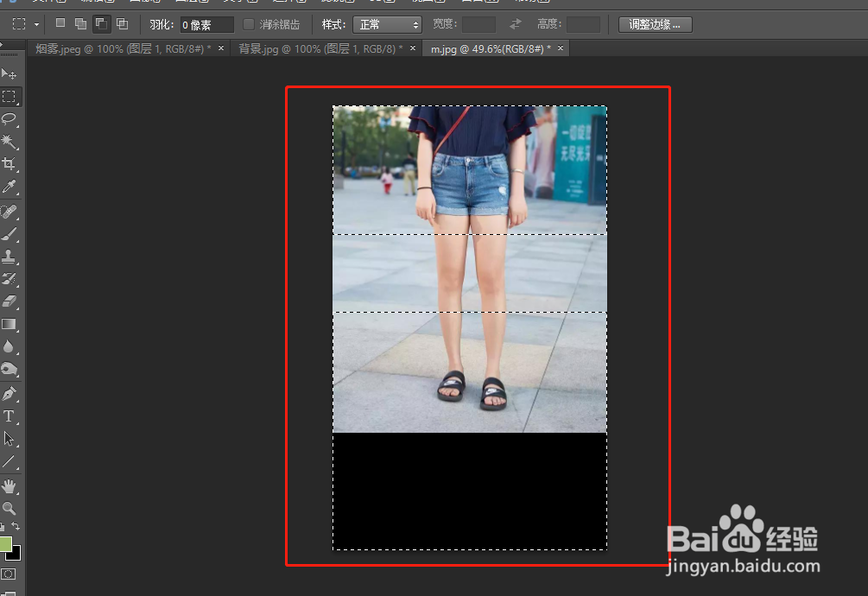Click the 调整边缘 (Refine Edge) button
868x596 pixels.
pyautogui.click(x=655, y=24)
